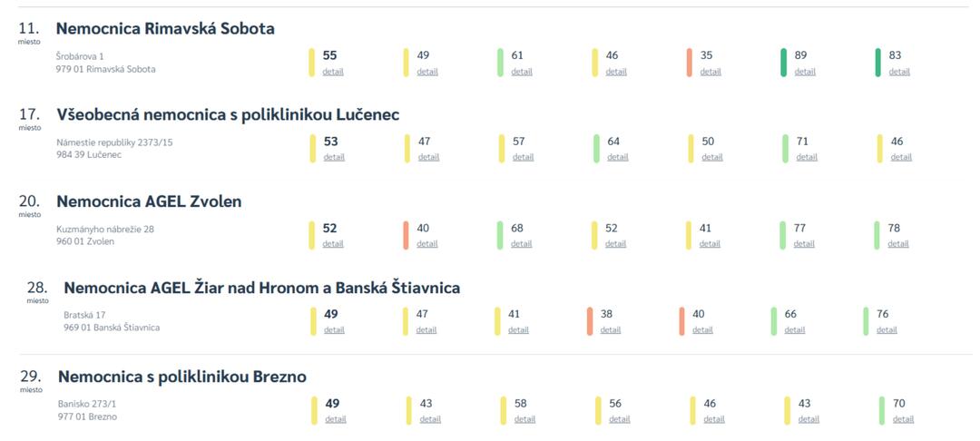
Task: Open Všeobecná nemocnica s poliklinikou Lučenec title
Action: [228, 114]
